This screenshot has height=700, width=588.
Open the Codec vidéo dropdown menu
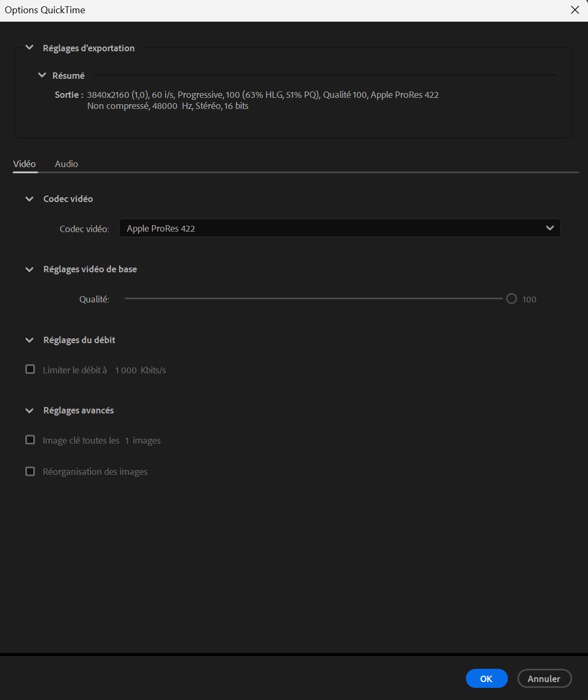(338, 228)
